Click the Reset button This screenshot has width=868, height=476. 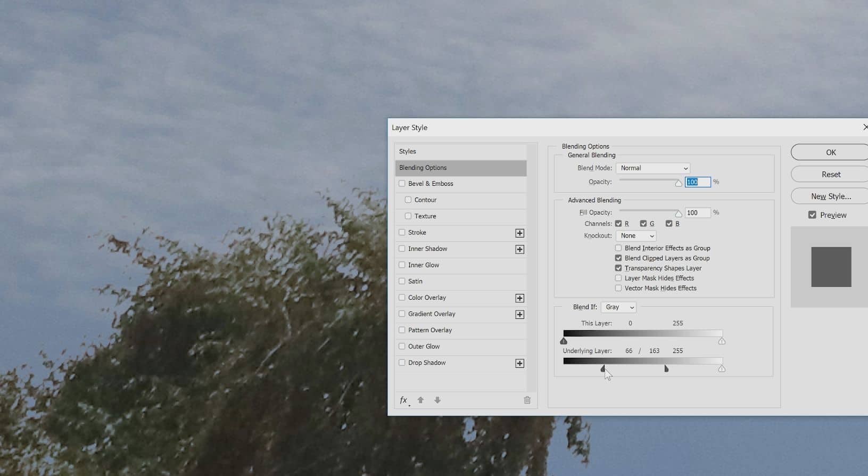click(830, 174)
